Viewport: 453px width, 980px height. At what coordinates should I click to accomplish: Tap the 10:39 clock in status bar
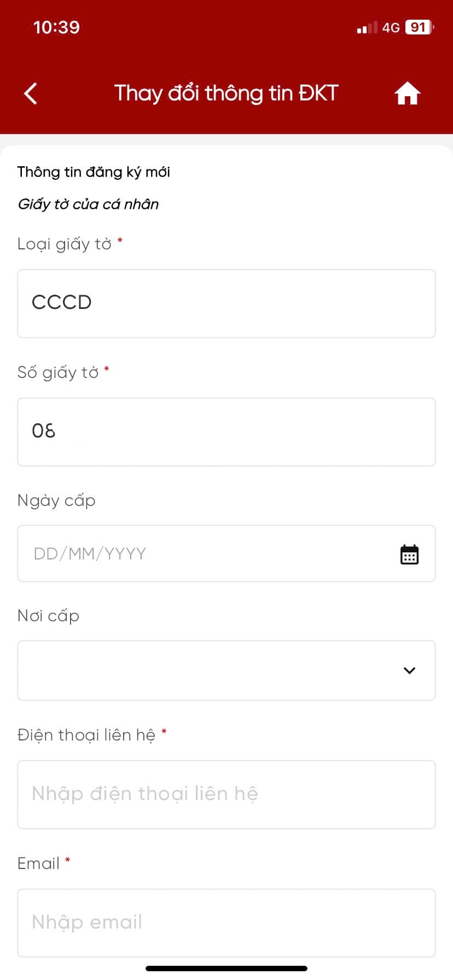tap(56, 27)
